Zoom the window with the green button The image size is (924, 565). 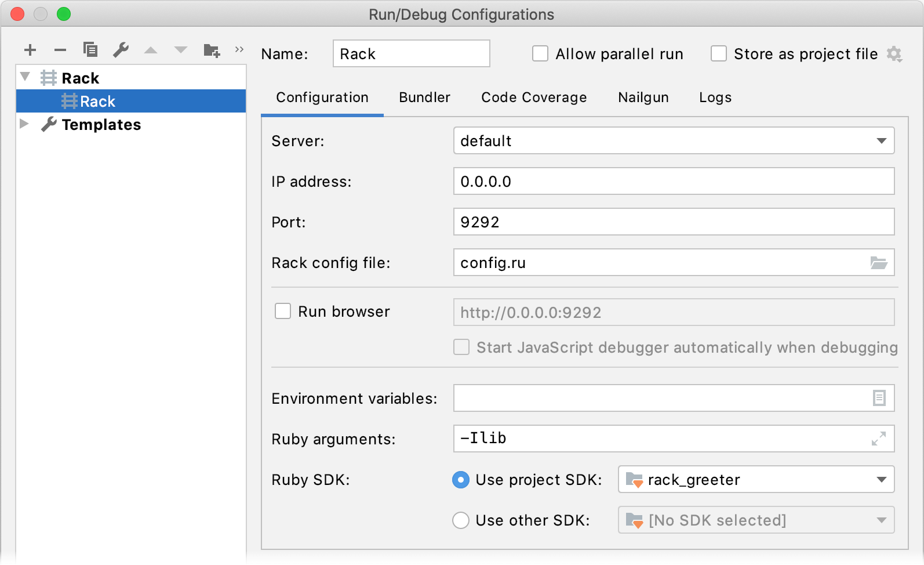(64, 14)
